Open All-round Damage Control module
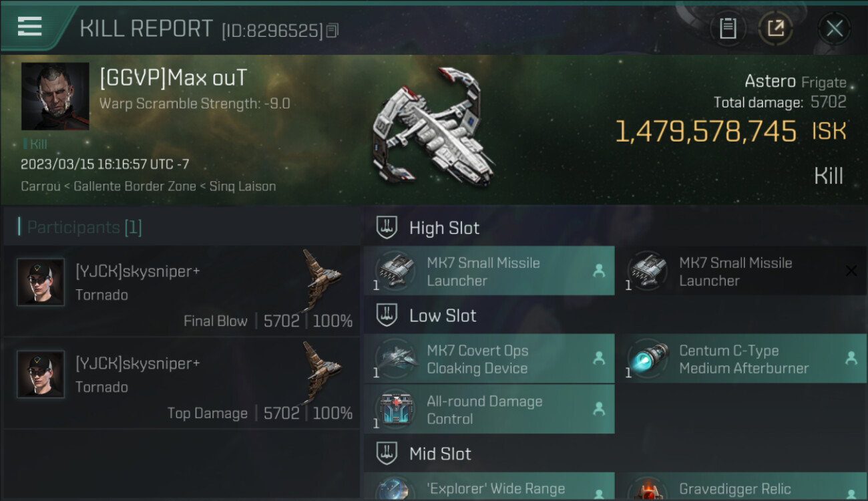The image size is (868, 501). pyautogui.click(x=489, y=409)
